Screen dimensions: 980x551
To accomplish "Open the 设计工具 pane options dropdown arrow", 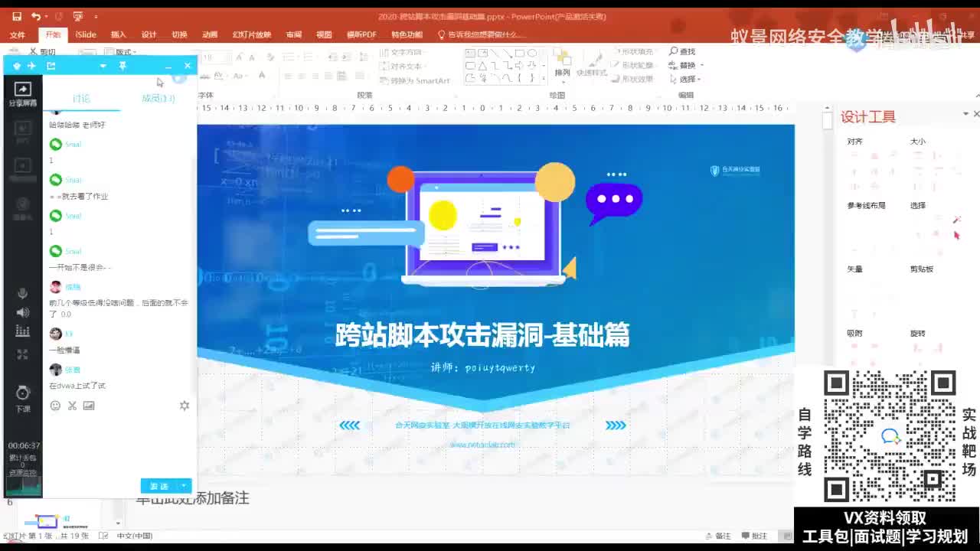I will pyautogui.click(x=965, y=114).
